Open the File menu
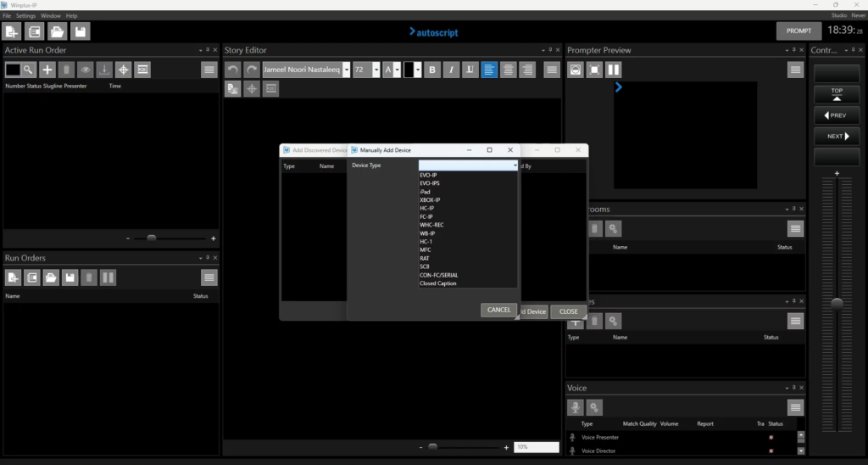 (x=7, y=15)
